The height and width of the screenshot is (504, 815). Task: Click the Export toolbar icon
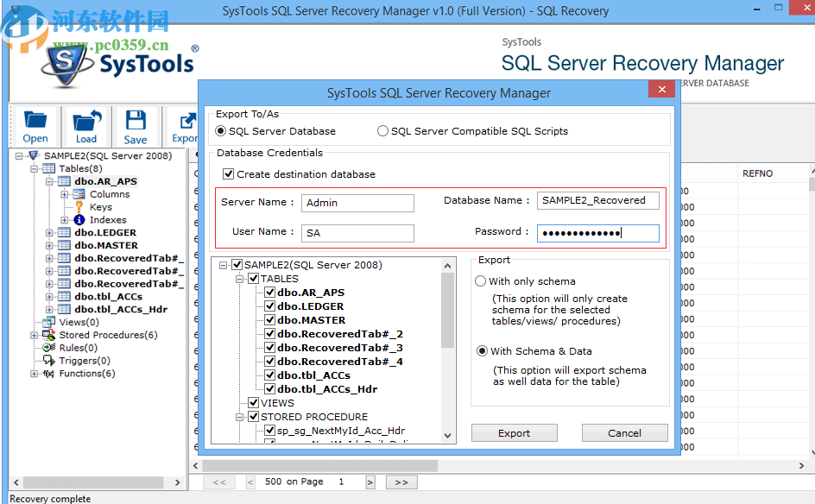(x=185, y=126)
